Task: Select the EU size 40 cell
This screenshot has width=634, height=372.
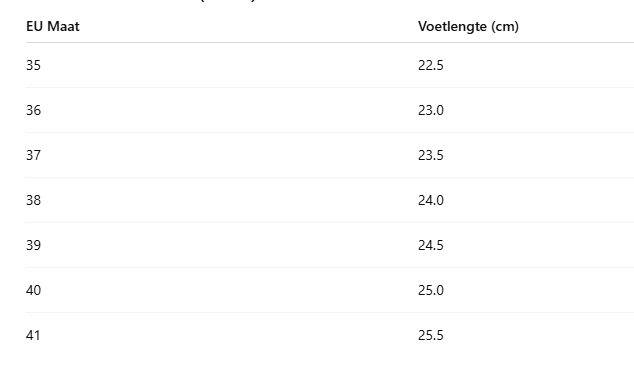Action: click(x=34, y=290)
